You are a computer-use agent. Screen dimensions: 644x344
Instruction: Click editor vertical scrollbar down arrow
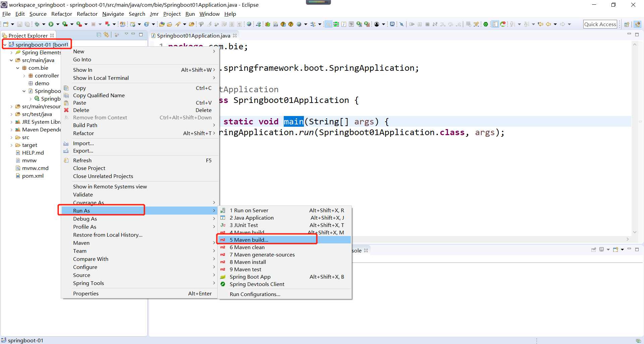click(x=635, y=232)
